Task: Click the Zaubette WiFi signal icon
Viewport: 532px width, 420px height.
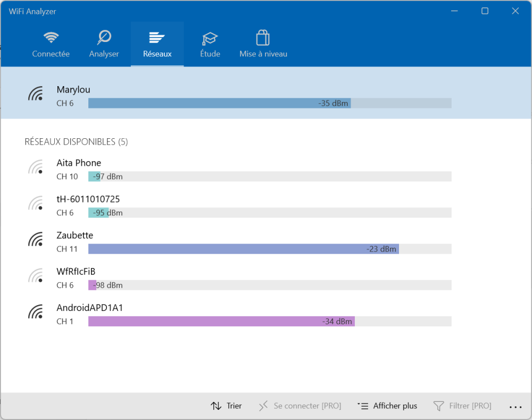Action: (x=36, y=240)
